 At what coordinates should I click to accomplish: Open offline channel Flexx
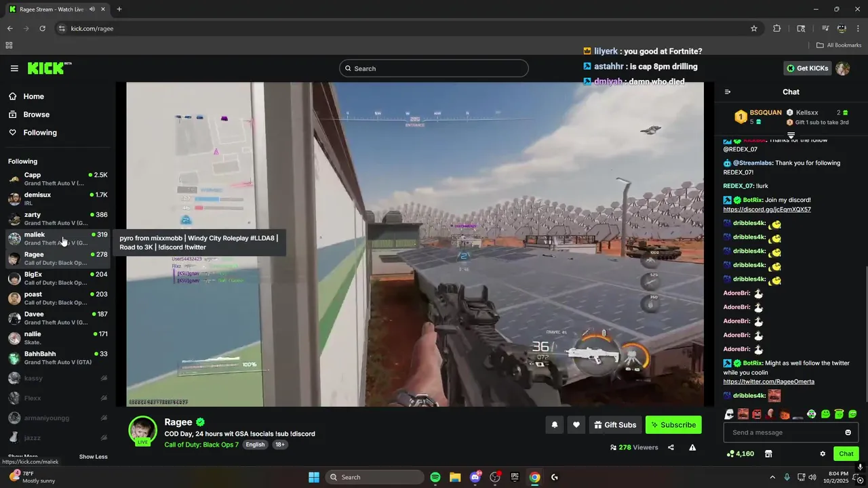coord(58,398)
